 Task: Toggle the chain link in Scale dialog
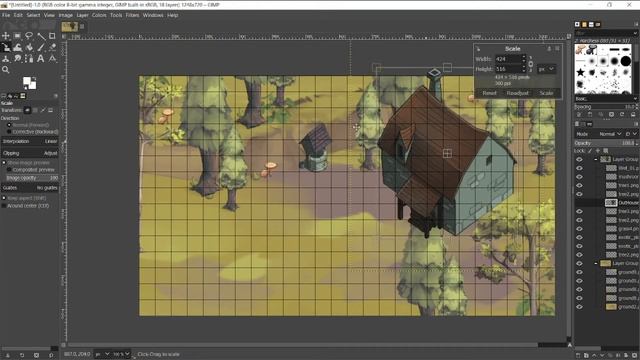(x=531, y=64)
